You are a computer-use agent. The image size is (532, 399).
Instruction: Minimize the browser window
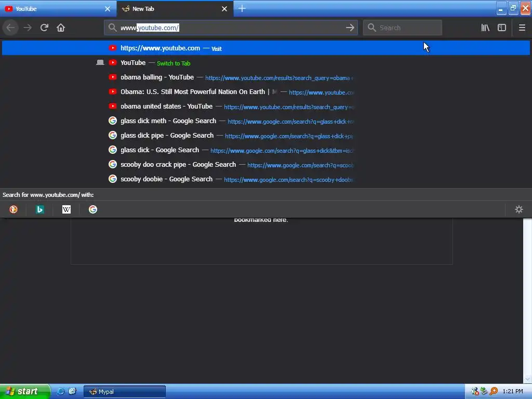(x=501, y=8)
